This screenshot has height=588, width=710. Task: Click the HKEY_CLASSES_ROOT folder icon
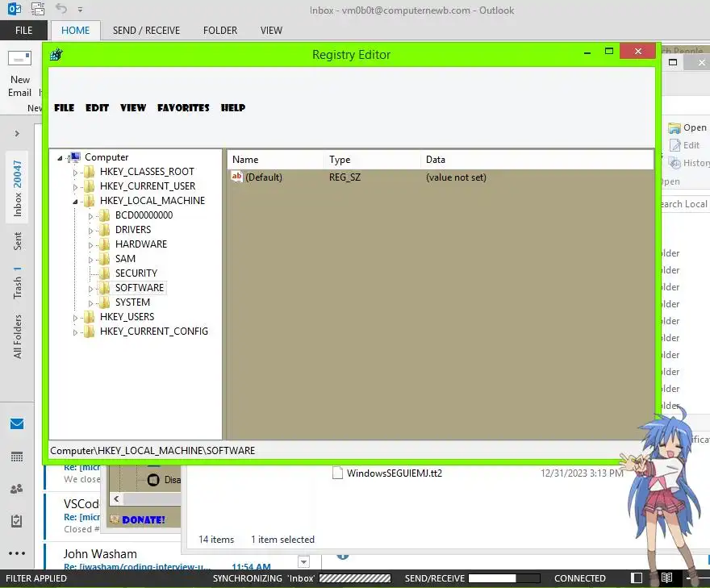pyautogui.click(x=90, y=172)
